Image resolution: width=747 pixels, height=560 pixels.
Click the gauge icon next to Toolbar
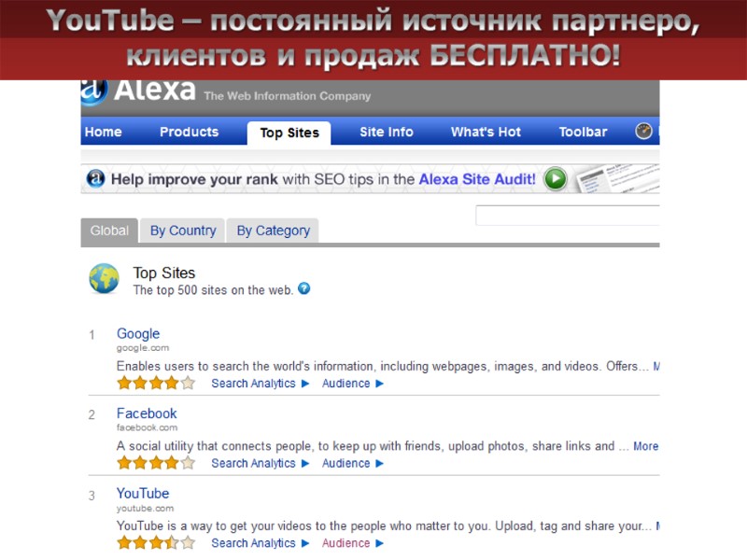pos(643,131)
